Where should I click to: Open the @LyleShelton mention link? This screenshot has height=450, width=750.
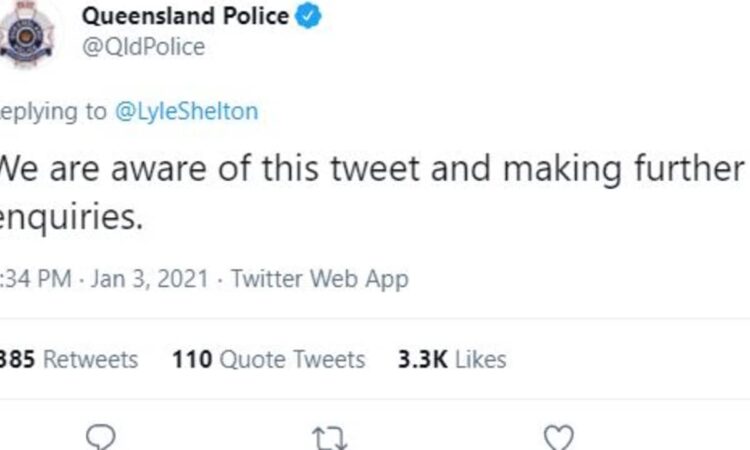tap(187, 111)
